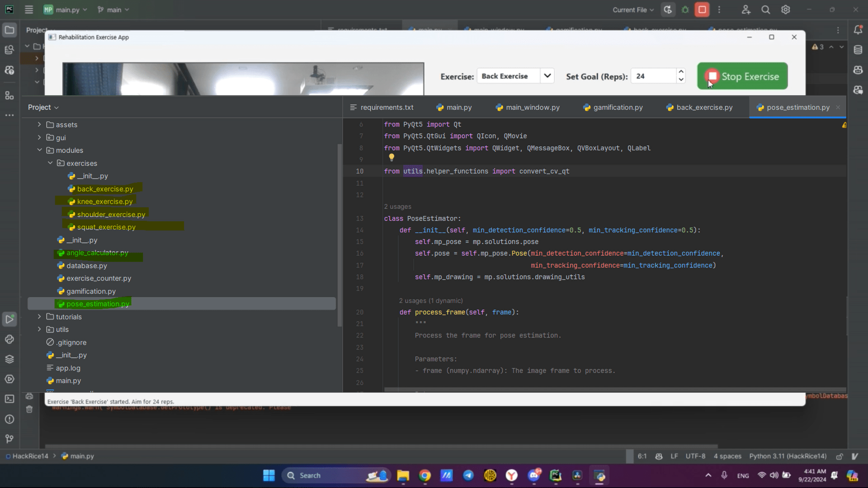Screen dimensions: 868x488
Task: Open the Terminal tool window icon
Action: coord(9,399)
